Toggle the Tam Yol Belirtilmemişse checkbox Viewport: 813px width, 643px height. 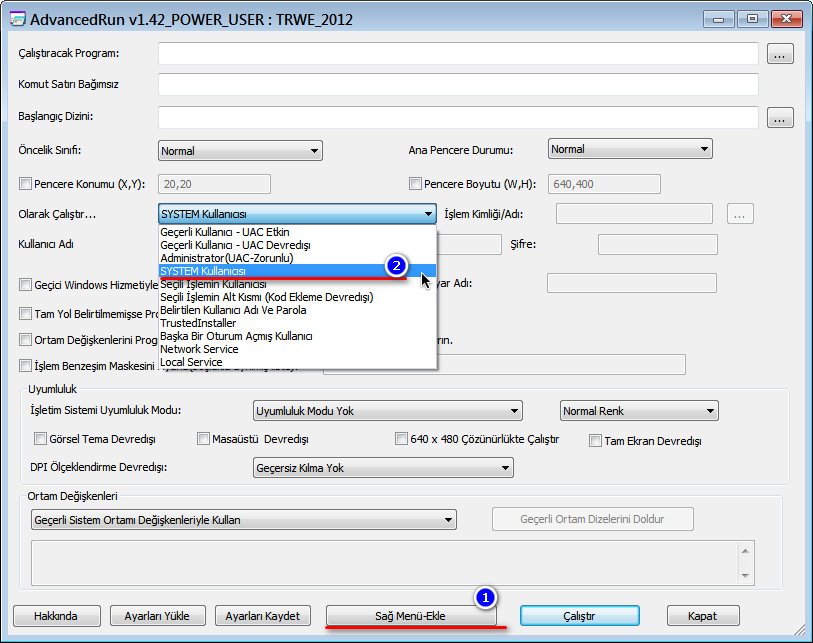(25, 314)
